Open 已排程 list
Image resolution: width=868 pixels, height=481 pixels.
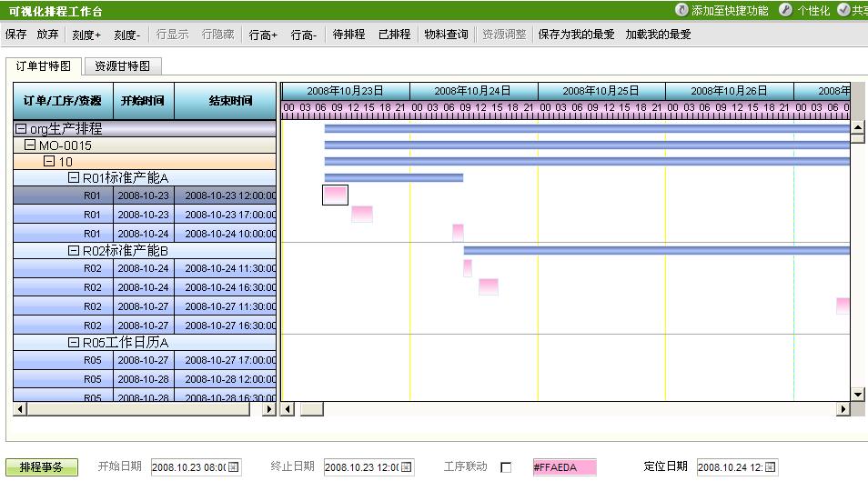coord(394,35)
